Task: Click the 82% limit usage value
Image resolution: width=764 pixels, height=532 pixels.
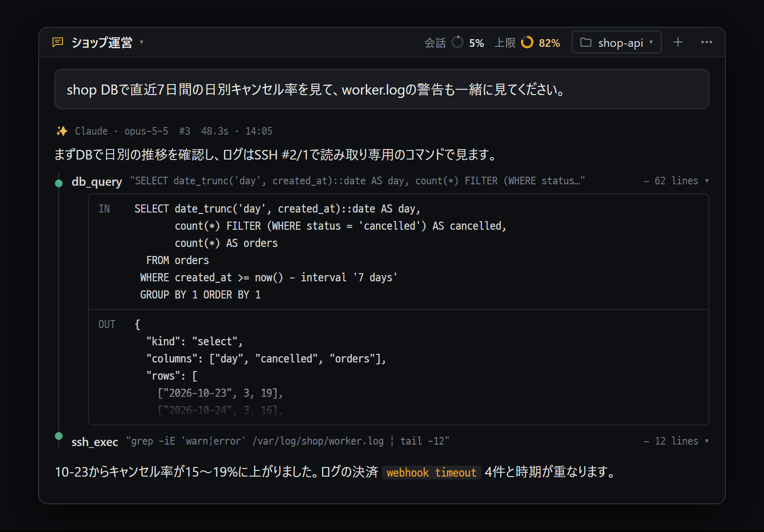Action: [549, 43]
